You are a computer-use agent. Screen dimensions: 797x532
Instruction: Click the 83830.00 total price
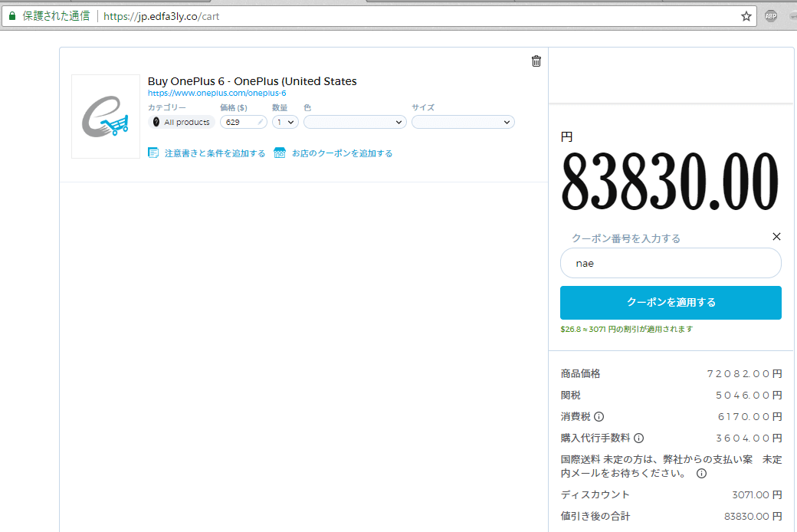click(670, 181)
